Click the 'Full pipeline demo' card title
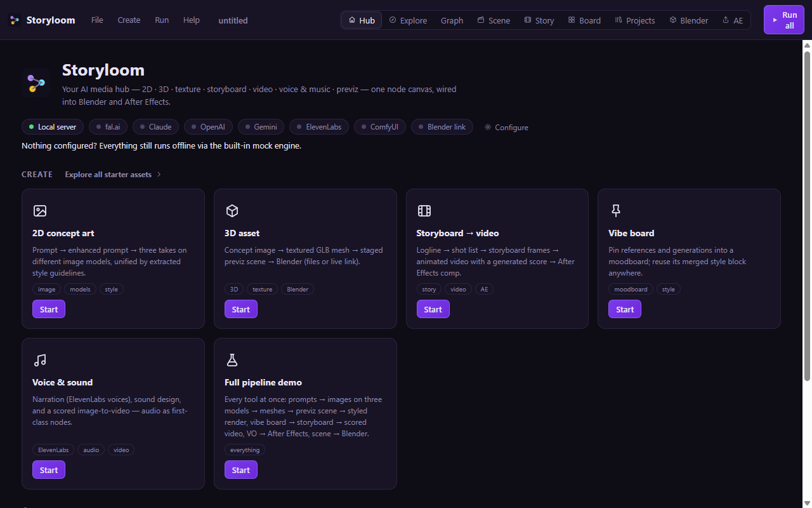 pyautogui.click(x=263, y=382)
